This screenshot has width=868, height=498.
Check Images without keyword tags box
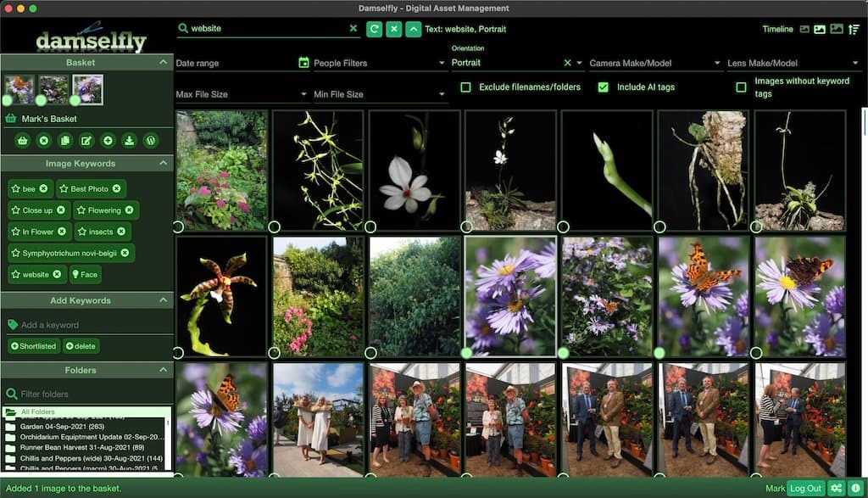click(x=741, y=87)
